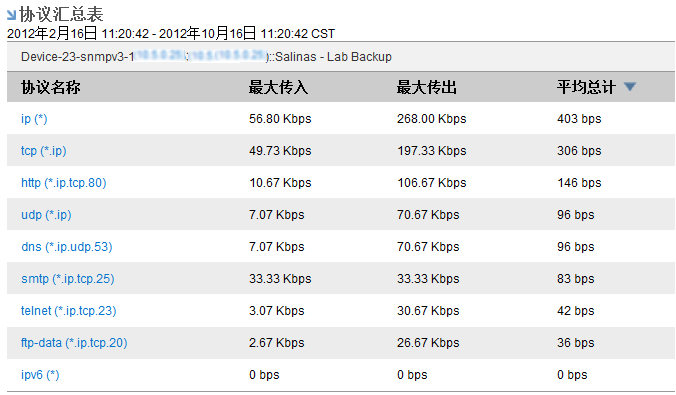Open the telnet (*.ip.tcp.23) link

click(x=69, y=310)
